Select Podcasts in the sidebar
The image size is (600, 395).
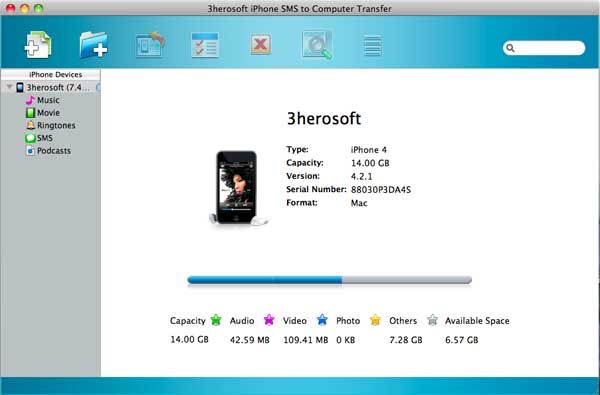(48, 151)
